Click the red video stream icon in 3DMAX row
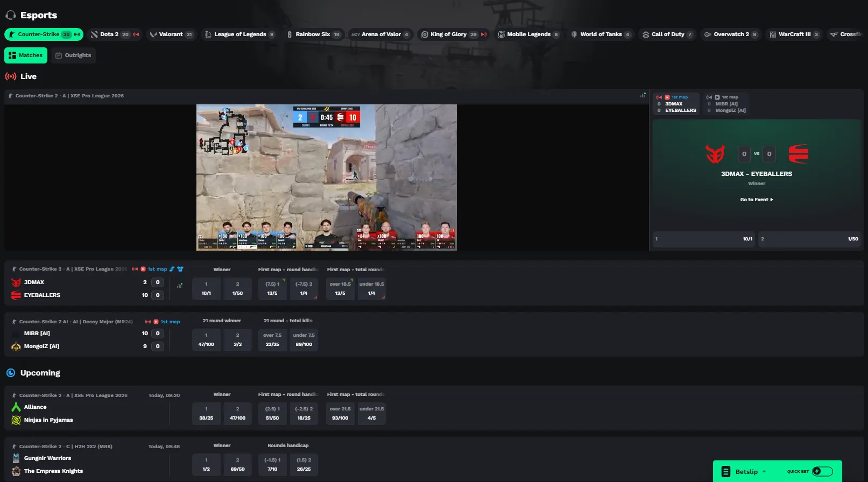Viewport: 868px width, 482px height. click(143, 269)
